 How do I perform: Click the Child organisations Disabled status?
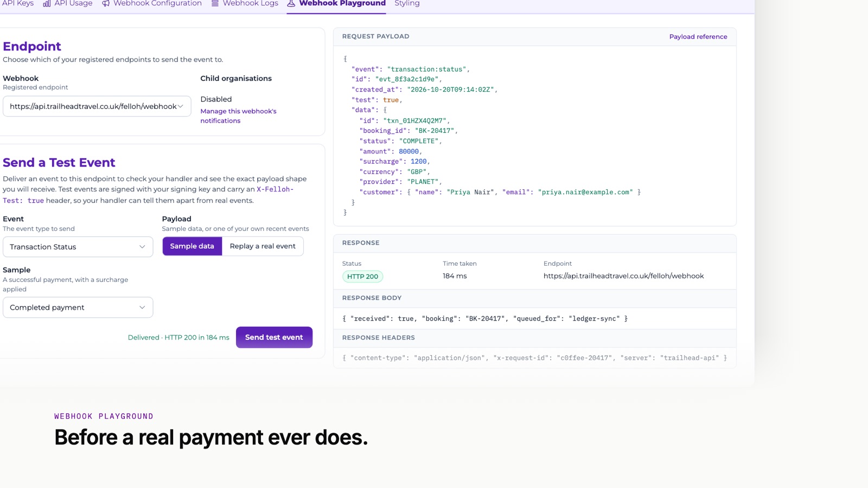[x=216, y=99]
